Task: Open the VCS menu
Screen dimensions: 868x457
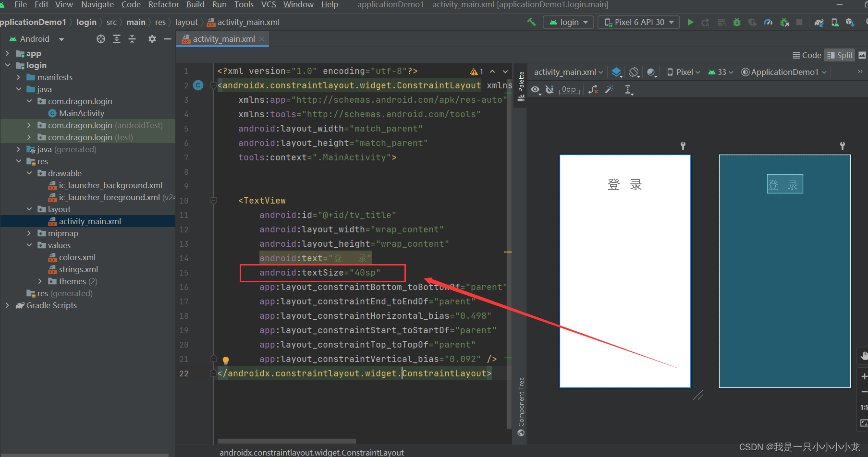Action: pyautogui.click(x=269, y=5)
